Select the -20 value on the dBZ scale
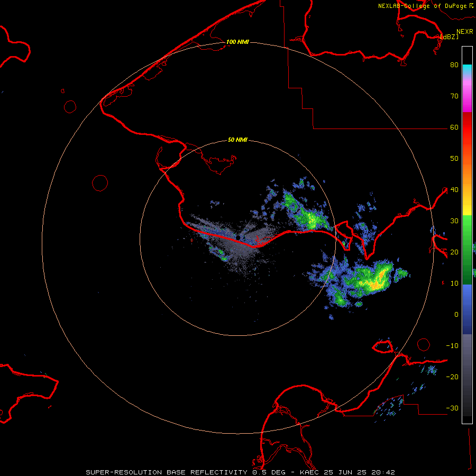Viewport: 476px width, 476px height. [452, 377]
